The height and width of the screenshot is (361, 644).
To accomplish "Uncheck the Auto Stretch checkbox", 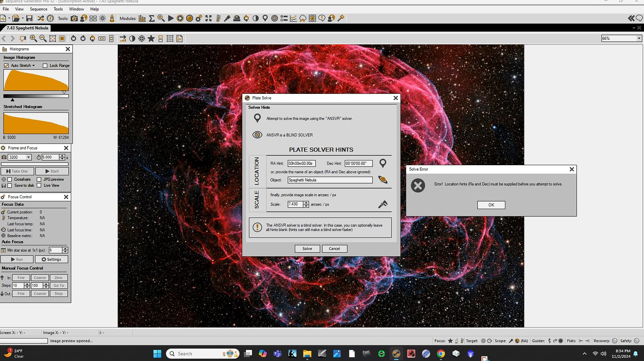I will (6, 66).
